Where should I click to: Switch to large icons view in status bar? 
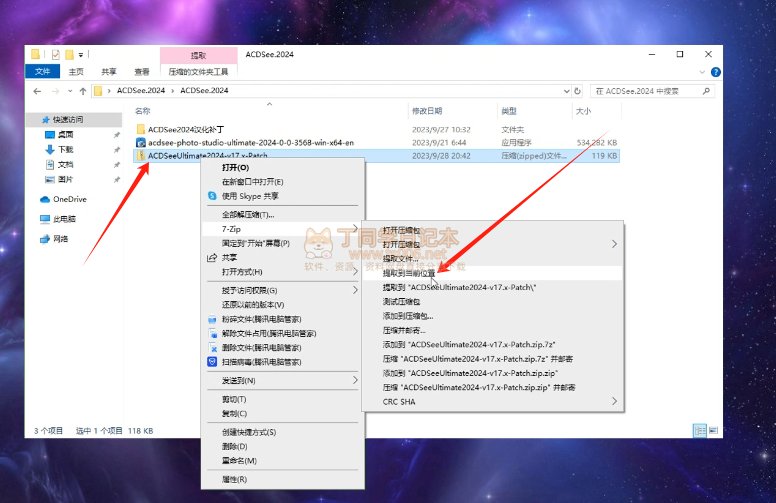(x=713, y=431)
